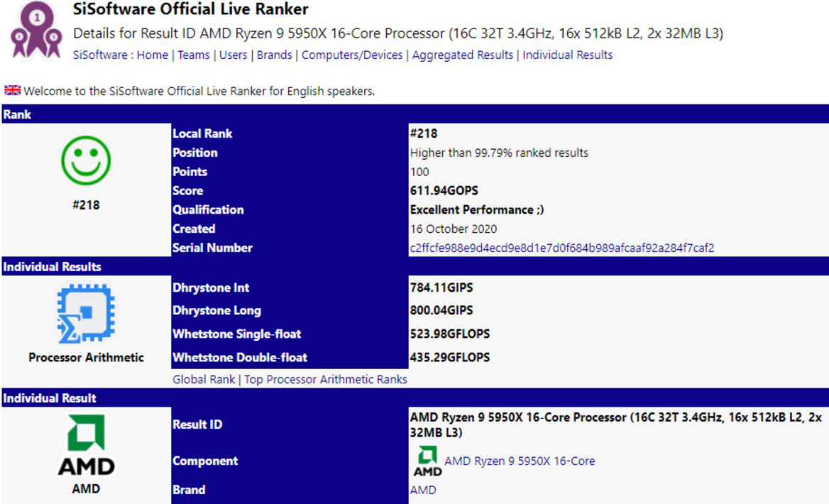Click the Whetstone Single-float label
The width and height of the screenshot is (829, 504).
237,334
